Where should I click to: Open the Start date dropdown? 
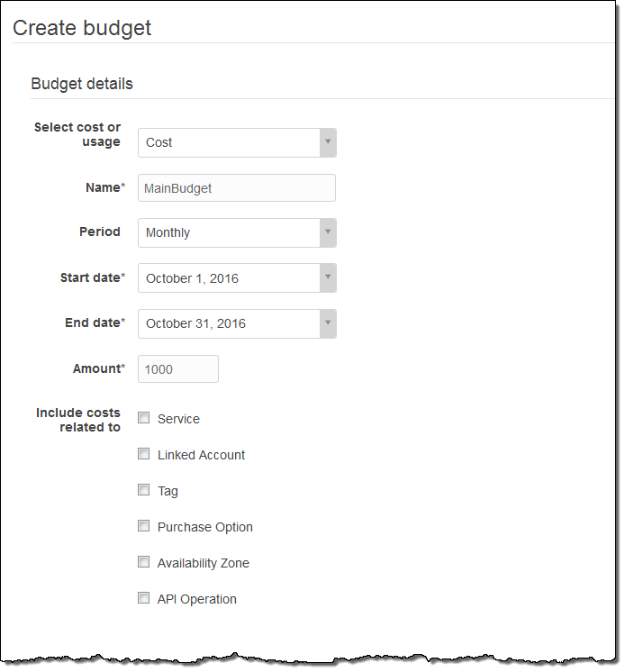click(x=237, y=278)
